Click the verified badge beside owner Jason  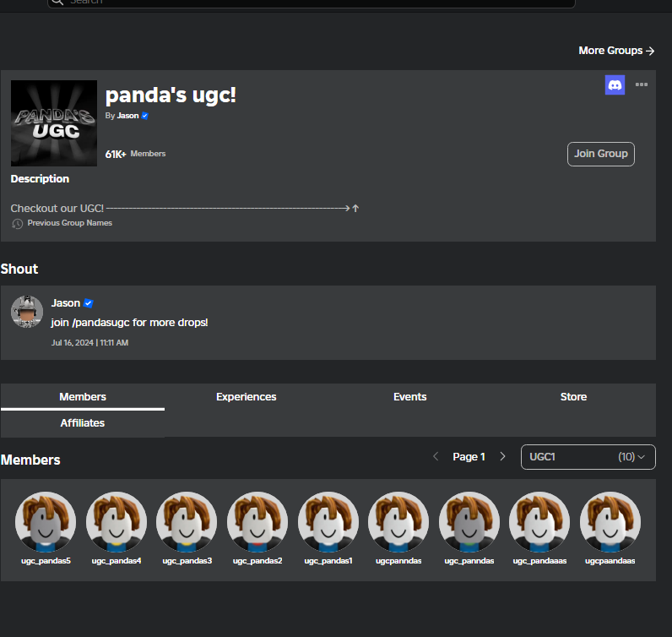click(145, 116)
